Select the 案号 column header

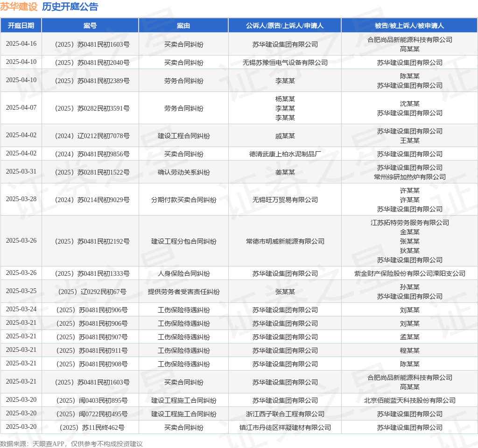pos(90,26)
